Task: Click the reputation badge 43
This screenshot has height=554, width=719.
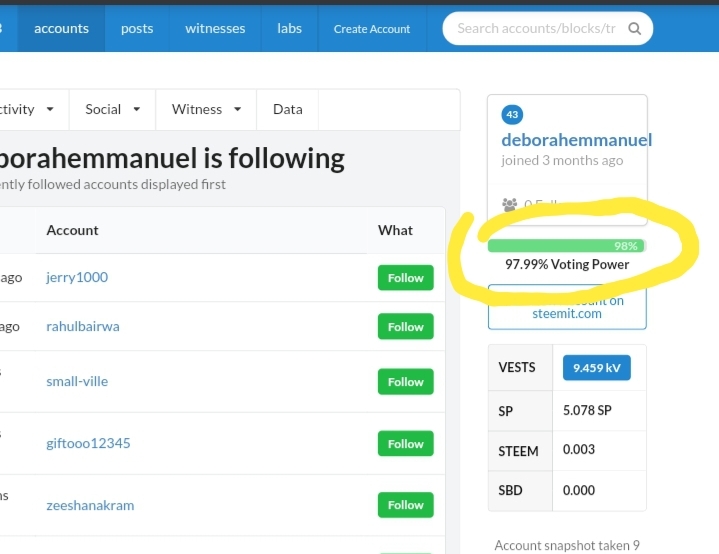Action: point(512,114)
